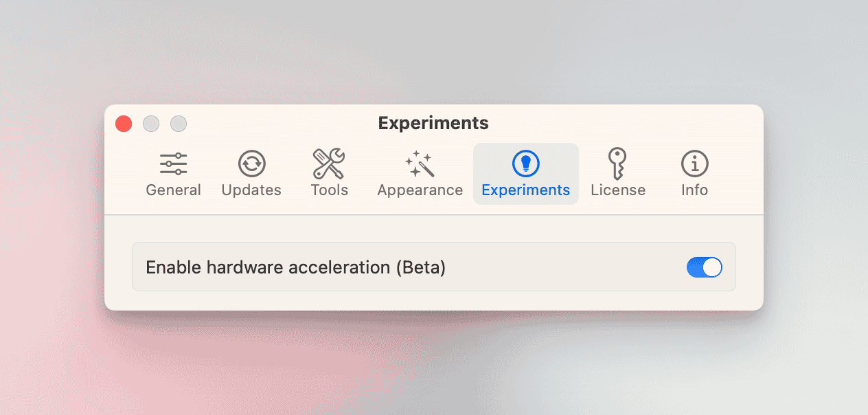Viewport: 868px width, 415px height.
Task: Click the grayed-out zoom window button
Action: click(179, 124)
